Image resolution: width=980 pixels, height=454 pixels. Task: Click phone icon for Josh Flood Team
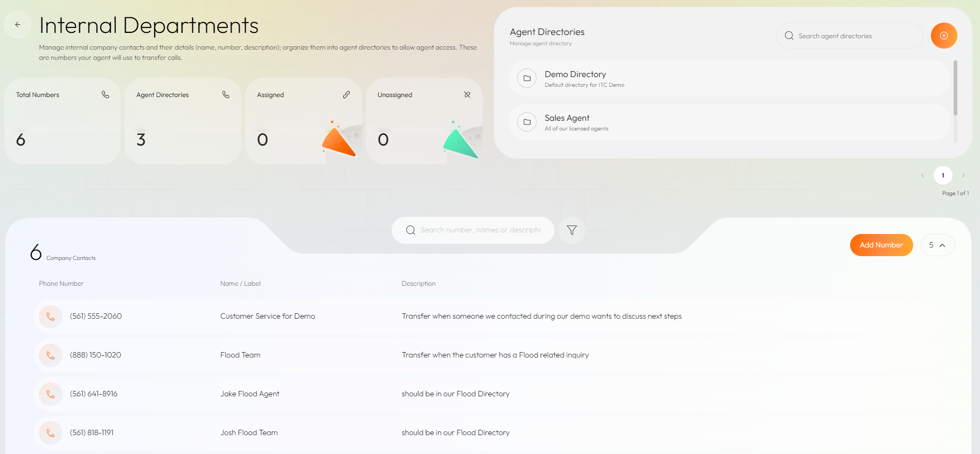tap(51, 433)
